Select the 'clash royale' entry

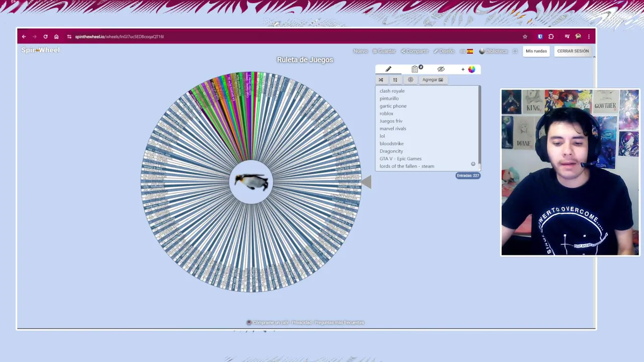392,91
